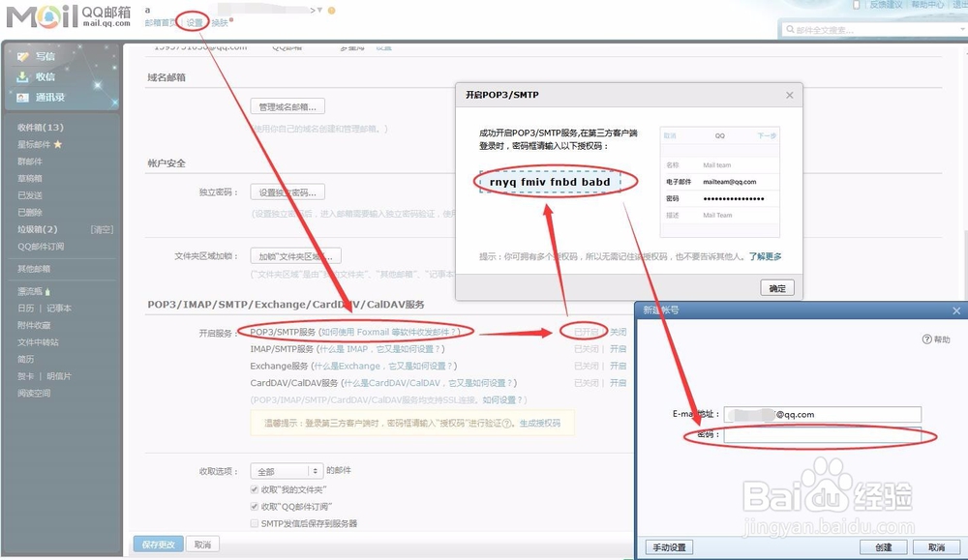The height and width of the screenshot is (560, 968).
Task: Open 已发送 folder
Action: pyautogui.click(x=30, y=195)
